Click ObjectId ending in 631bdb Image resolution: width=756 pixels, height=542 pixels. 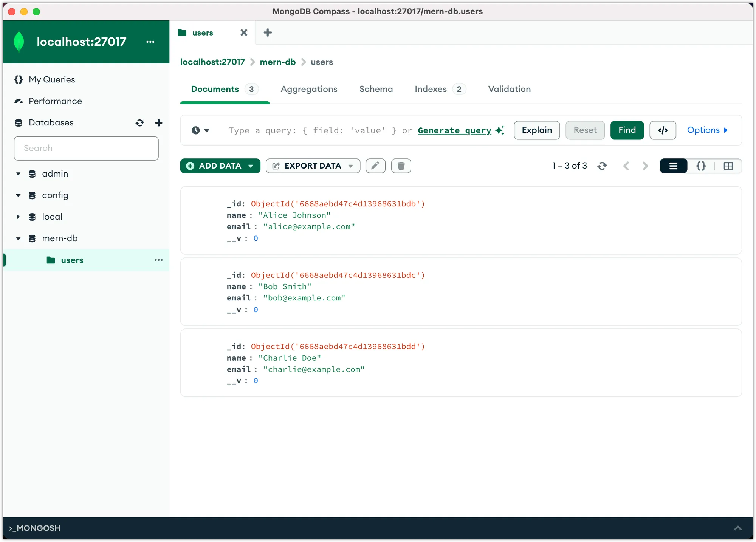click(338, 204)
